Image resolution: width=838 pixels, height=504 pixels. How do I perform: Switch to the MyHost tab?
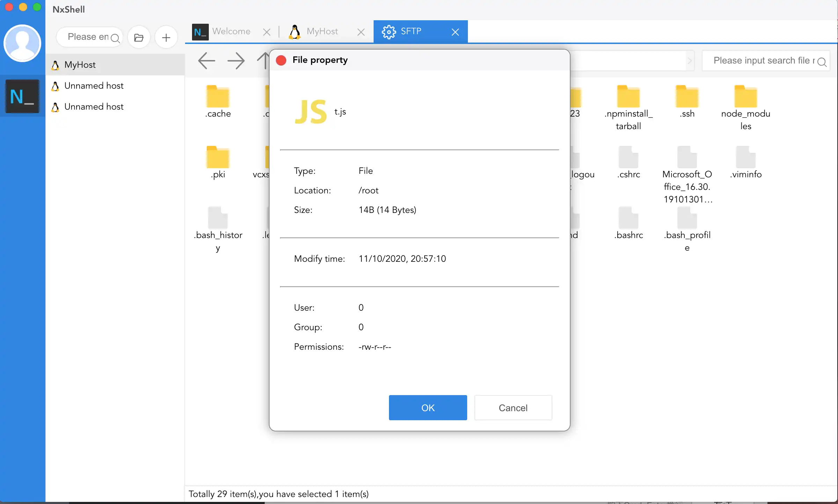pyautogui.click(x=322, y=31)
